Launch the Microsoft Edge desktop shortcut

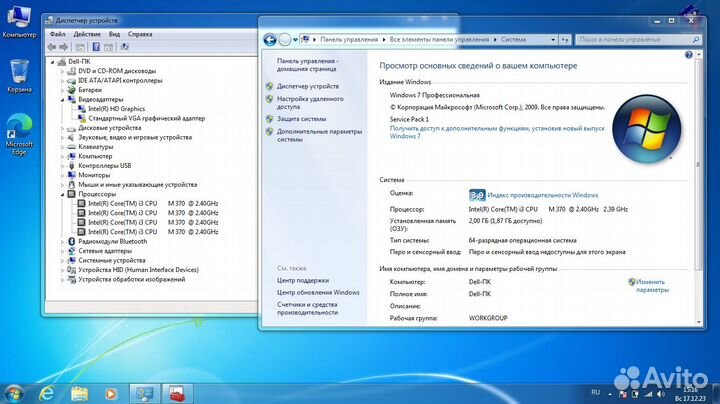pos(19,135)
